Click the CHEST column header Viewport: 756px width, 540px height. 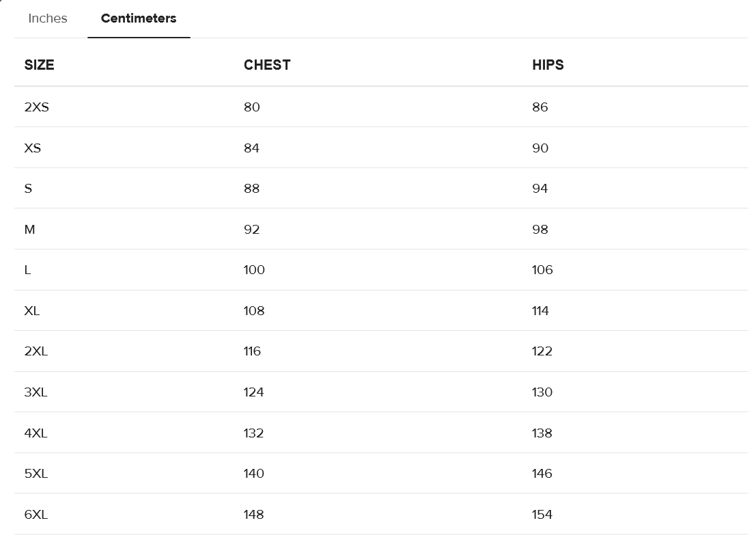pos(267,65)
